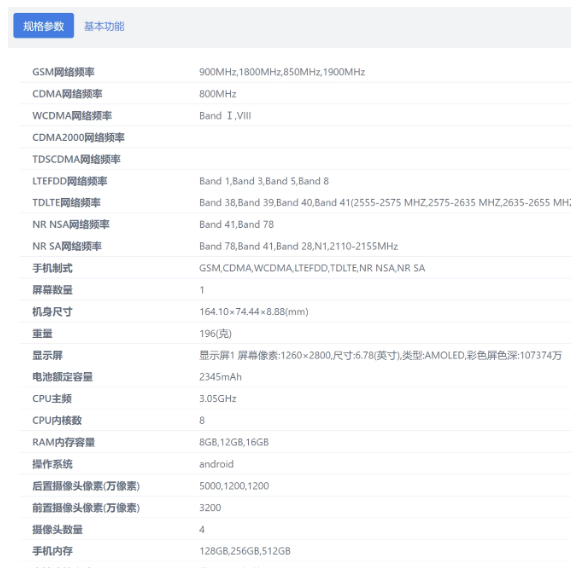
Task: Select Band 1,Band 3,Band 5,Band 8 value
Action: click(x=264, y=181)
